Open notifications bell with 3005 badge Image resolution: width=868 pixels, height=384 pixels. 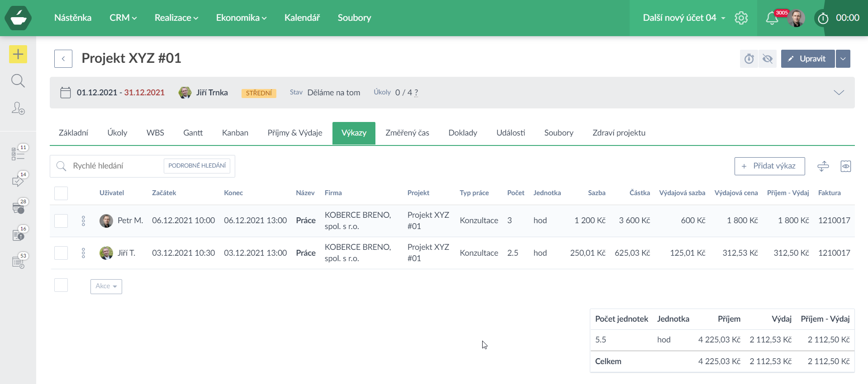(x=772, y=19)
